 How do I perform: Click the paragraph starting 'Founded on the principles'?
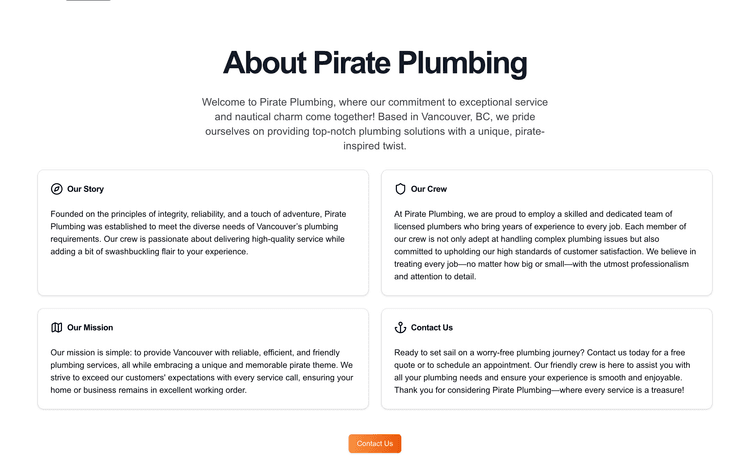200,232
